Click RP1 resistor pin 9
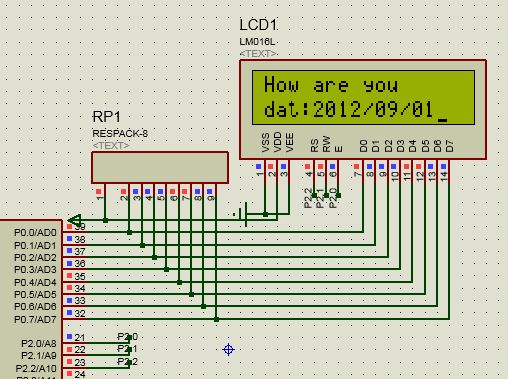Viewport: 508px width, 379px height. click(216, 195)
